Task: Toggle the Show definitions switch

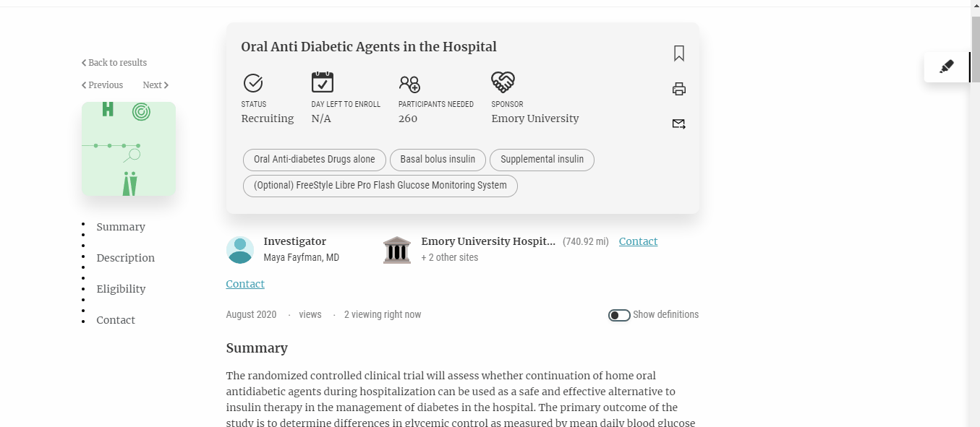Action: coord(619,315)
